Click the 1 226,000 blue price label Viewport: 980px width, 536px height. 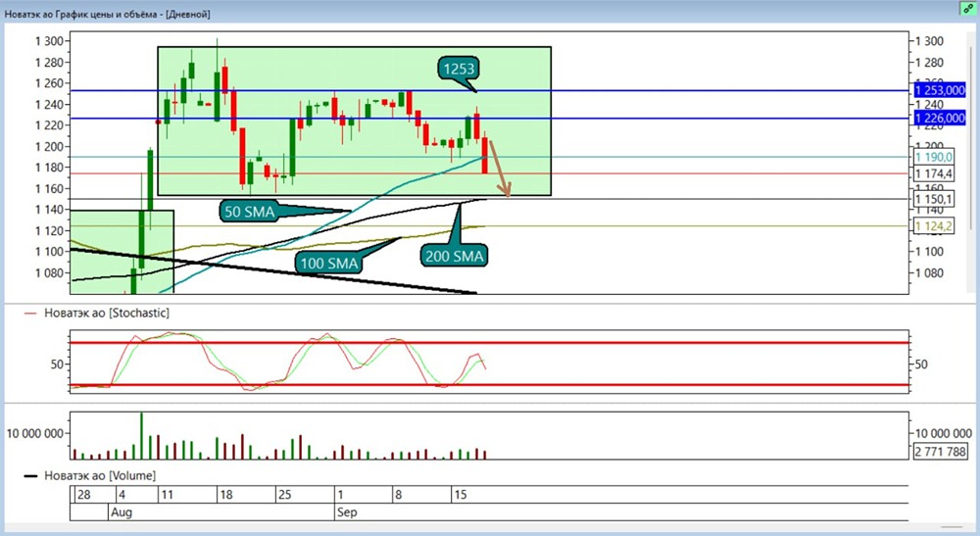940,118
